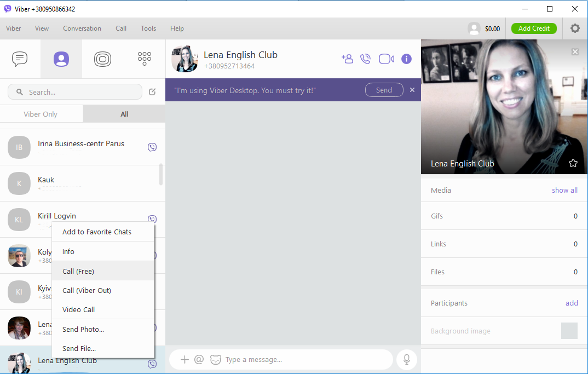The width and height of the screenshot is (588, 374).
Task: Activate the microphone voice message icon
Action: coord(406,360)
